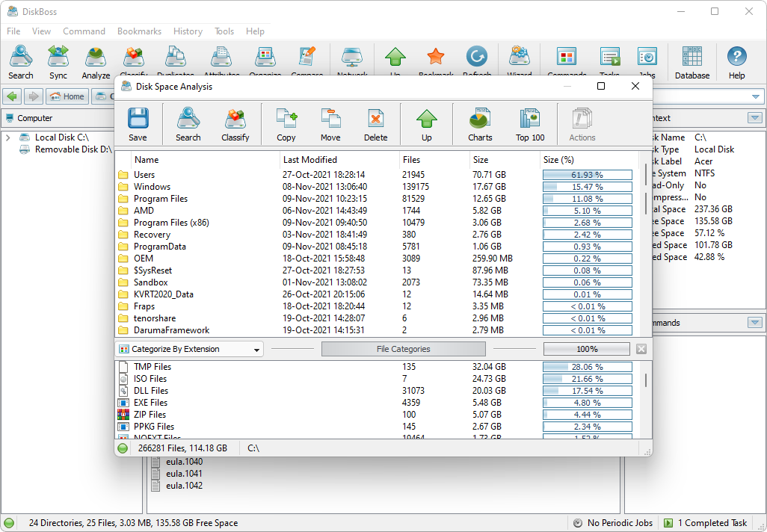Open the Tools menu
767x532 pixels.
pos(224,31)
